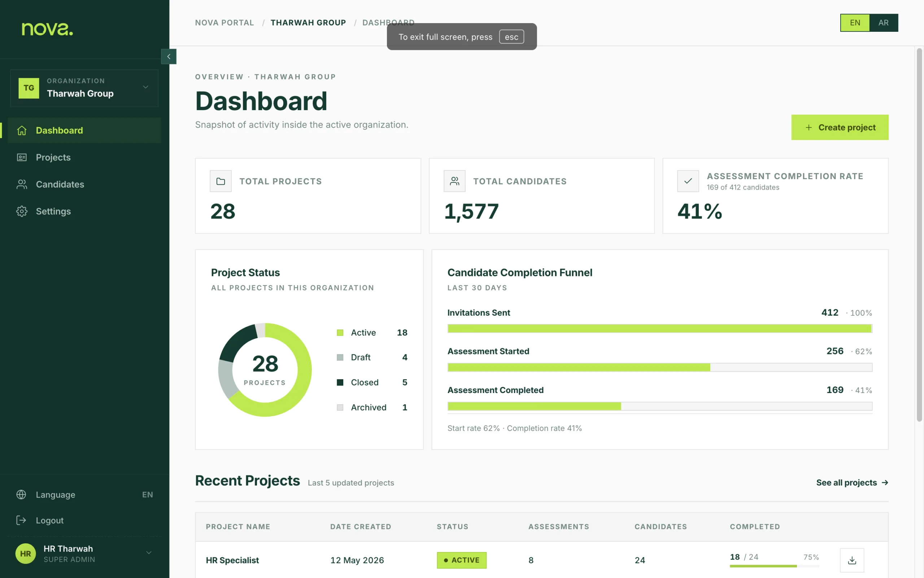This screenshot has width=924, height=578.
Task: Open the Candidates menu item
Action: pyautogui.click(x=84, y=184)
